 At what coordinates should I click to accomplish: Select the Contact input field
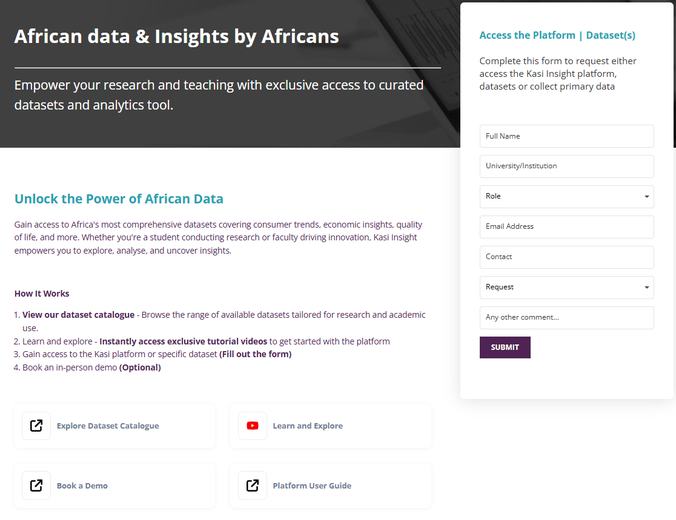[566, 257]
